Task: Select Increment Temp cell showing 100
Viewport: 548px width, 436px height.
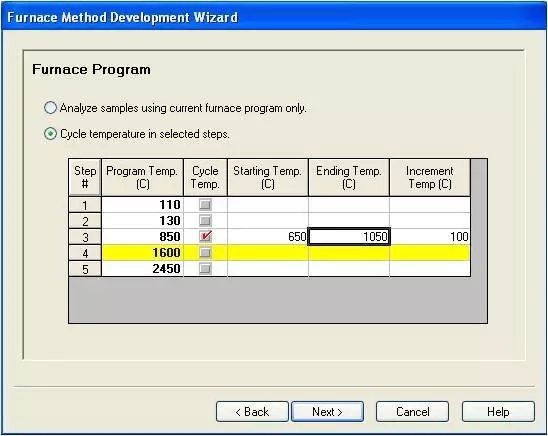Action: (430, 237)
